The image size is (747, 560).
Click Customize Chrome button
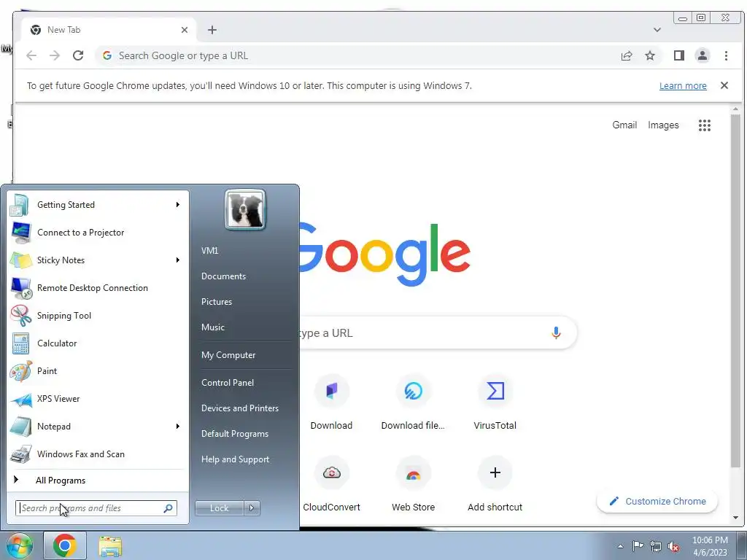click(657, 501)
